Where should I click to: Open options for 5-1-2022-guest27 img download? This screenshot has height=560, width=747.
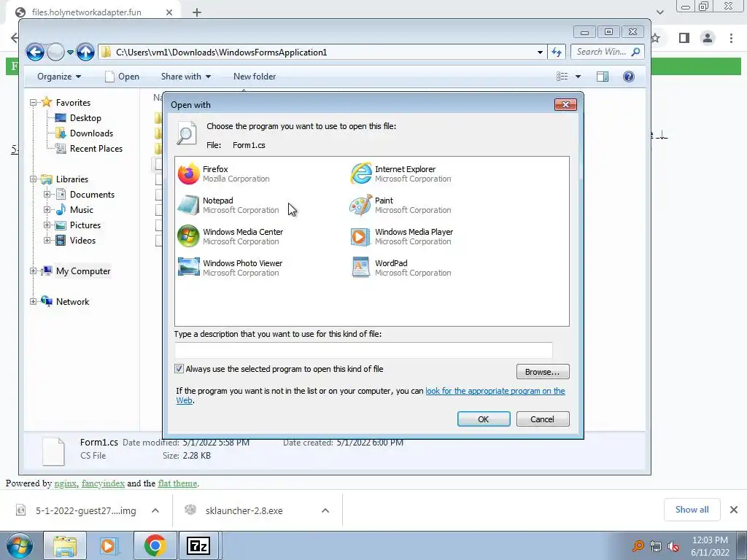[155, 510]
